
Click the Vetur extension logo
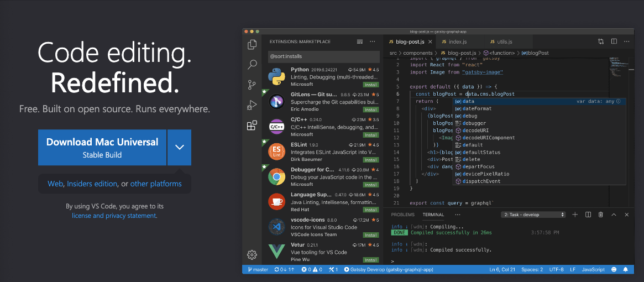pos(277,252)
